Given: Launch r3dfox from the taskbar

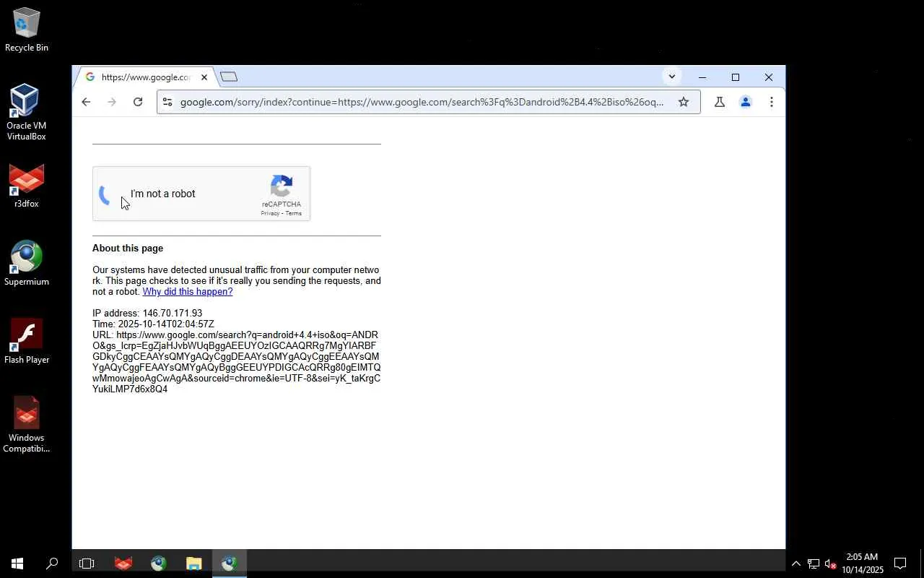Looking at the screenshot, I should (123, 564).
